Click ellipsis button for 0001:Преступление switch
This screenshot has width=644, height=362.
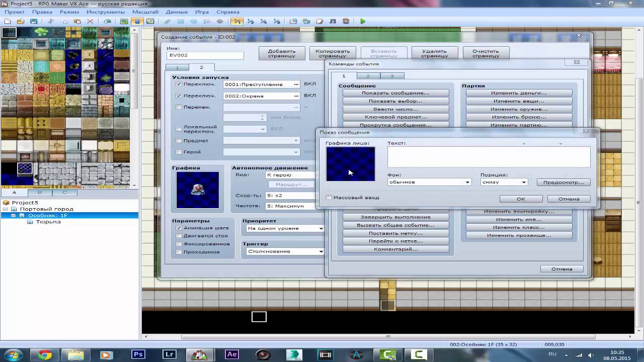click(296, 84)
